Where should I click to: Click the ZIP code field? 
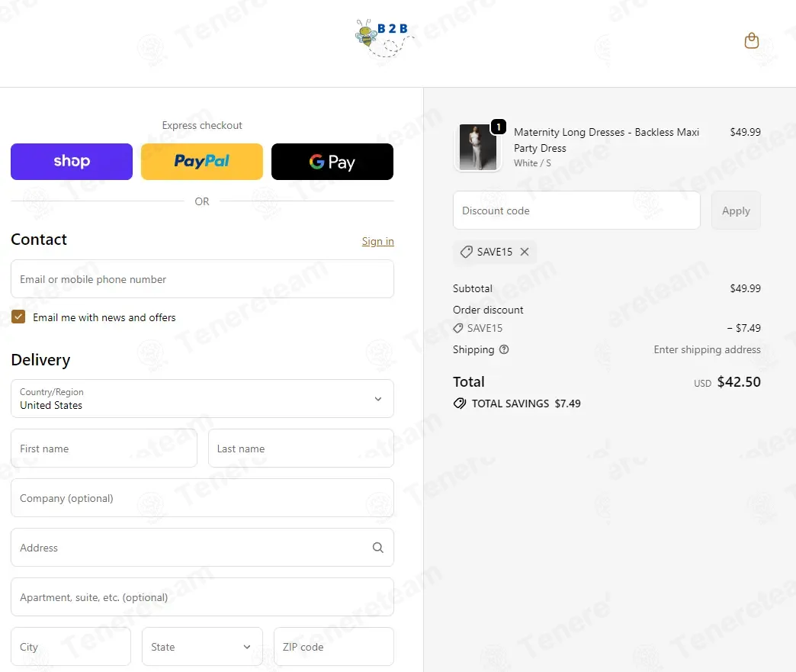[x=333, y=647]
